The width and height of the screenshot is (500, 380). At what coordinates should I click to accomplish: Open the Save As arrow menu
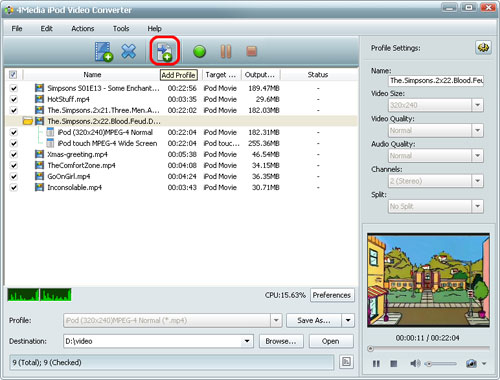348,320
